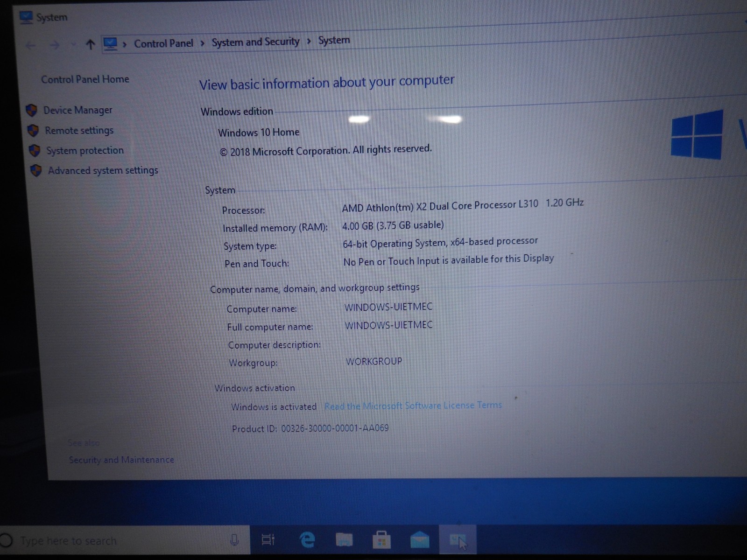
Task: Click System control panel taskbar button
Action: (458, 540)
